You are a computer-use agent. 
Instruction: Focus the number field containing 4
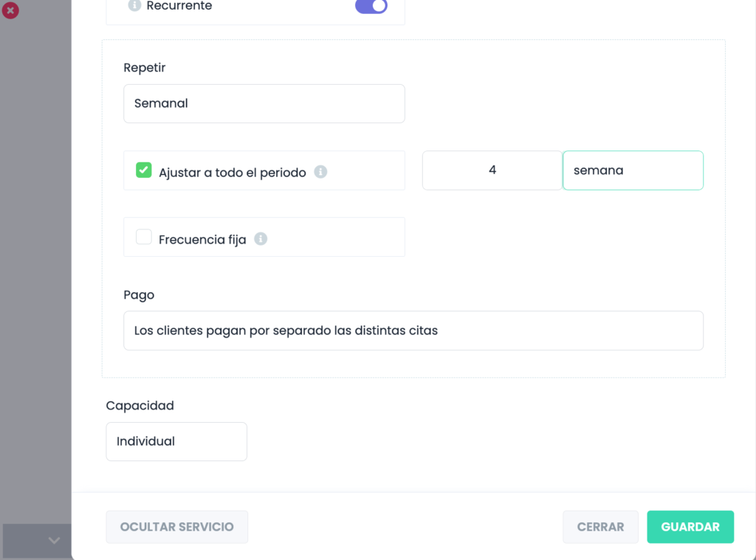pyautogui.click(x=492, y=170)
